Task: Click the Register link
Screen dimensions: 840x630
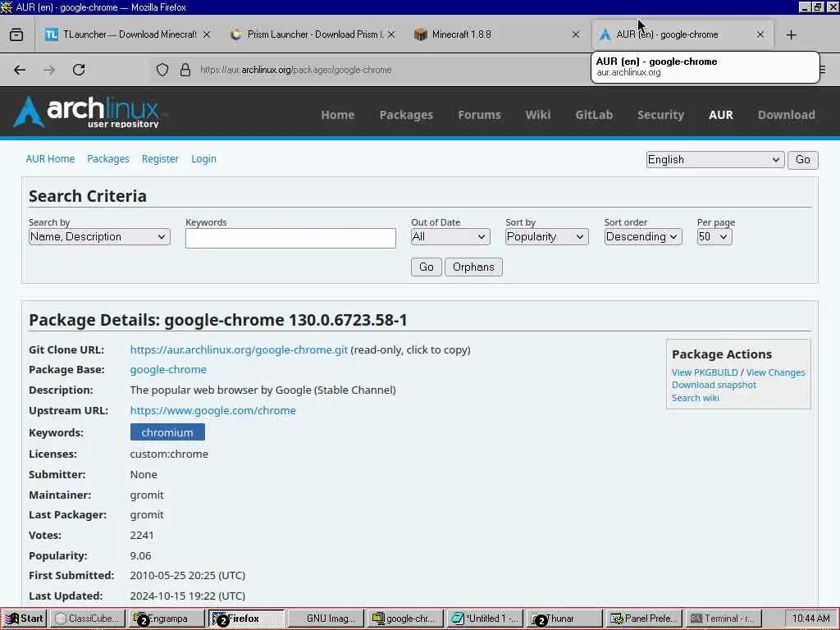Action: (x=160, y=158)
